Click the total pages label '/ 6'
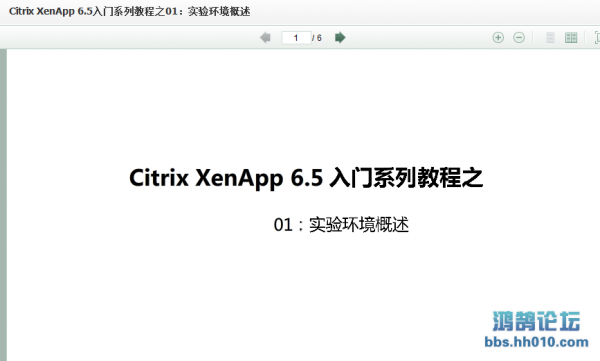 pyautogui.click(x=317, y=38)
